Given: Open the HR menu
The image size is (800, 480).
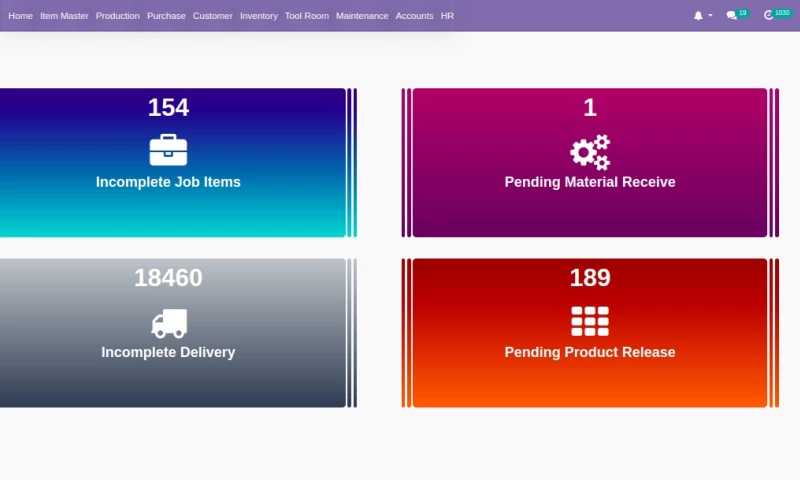Looking at the screenshot, I should [x=447, y=16].
